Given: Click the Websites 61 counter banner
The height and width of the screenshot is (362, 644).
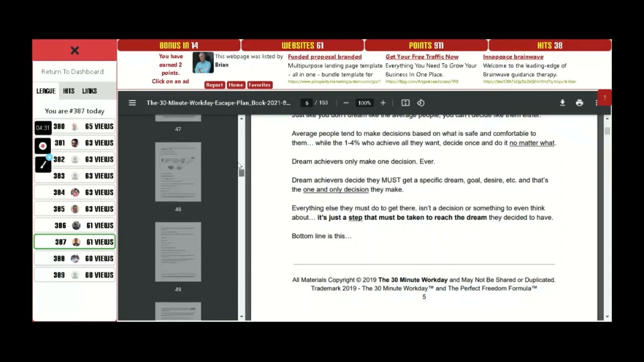Looking at the screenshot, I should pyautogui.click(x=302, y=45).
